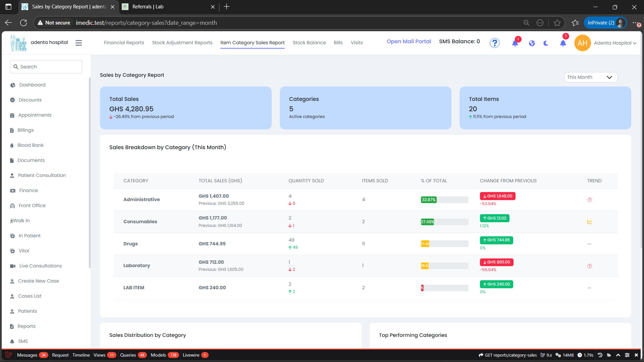The width and height of the screenshot is (644, 362).
Task: Click the SMS bell sidebar icon
Action: 12,342
